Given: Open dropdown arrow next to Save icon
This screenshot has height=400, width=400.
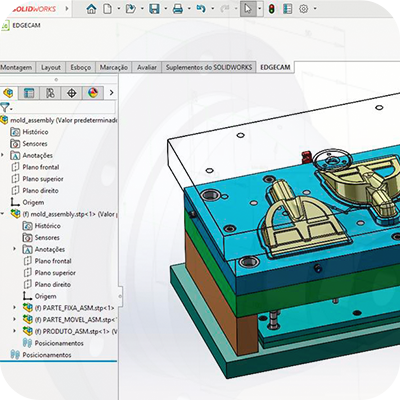Looking at the screenshot, I should [165, 9].
